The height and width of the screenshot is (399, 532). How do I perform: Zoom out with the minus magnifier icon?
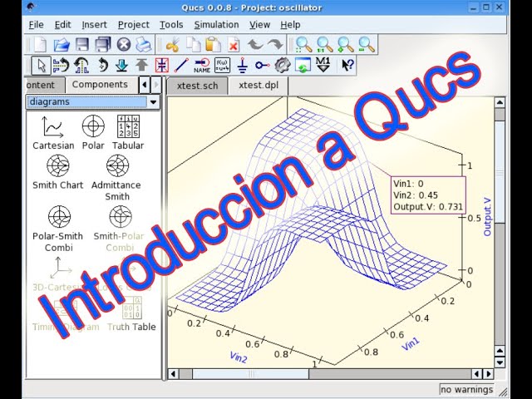pyautogui.click(x=367, y=44)
